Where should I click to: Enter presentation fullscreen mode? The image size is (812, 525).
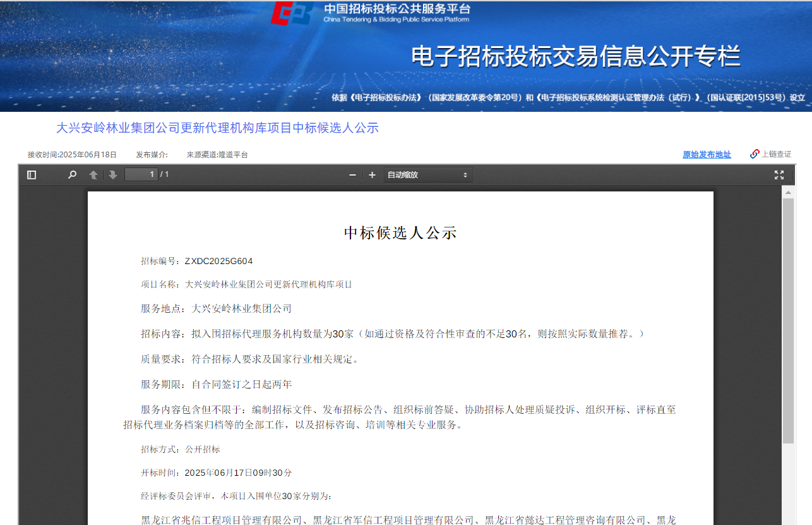(779, 175)
